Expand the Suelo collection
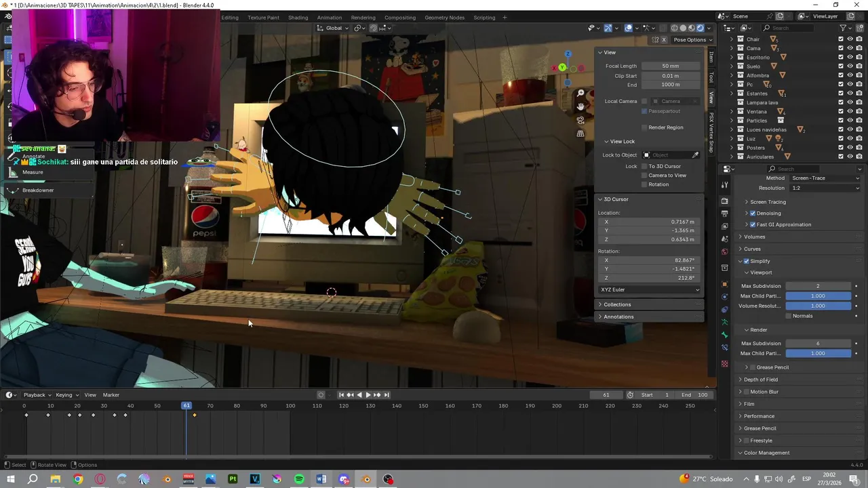 point(732,66)
